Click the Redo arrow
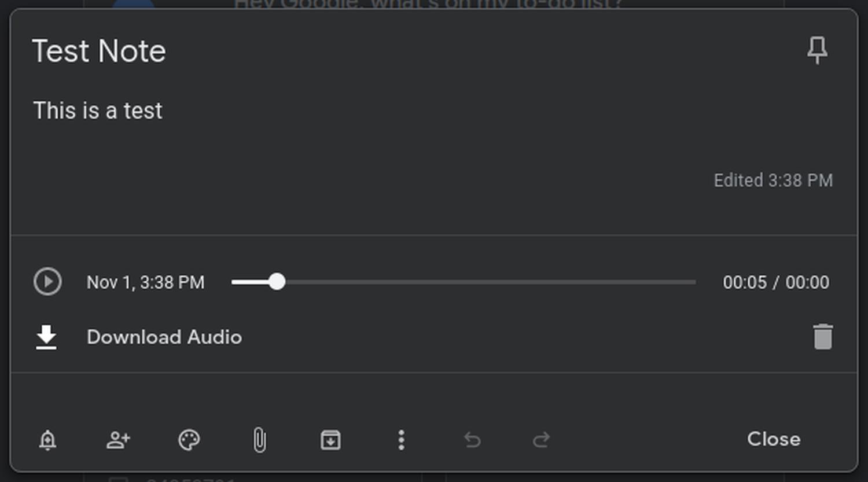This screenshot has width=868, height=482. point(542,440)
